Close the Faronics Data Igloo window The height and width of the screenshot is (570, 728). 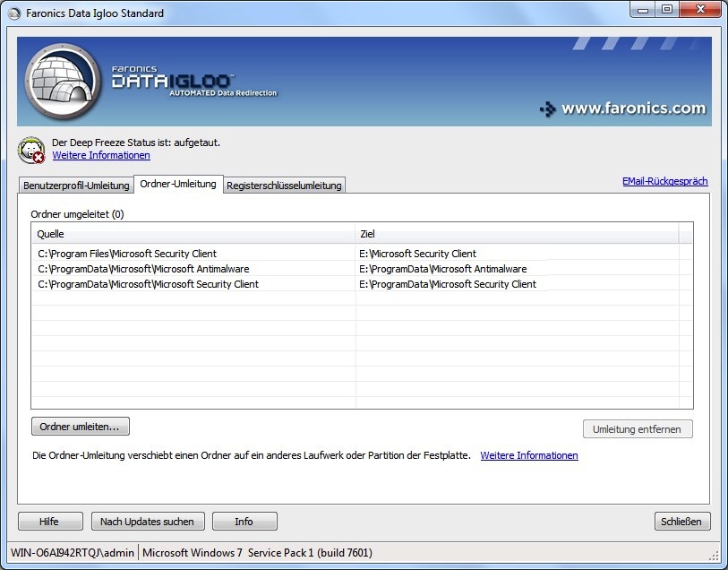coord(700,10)
